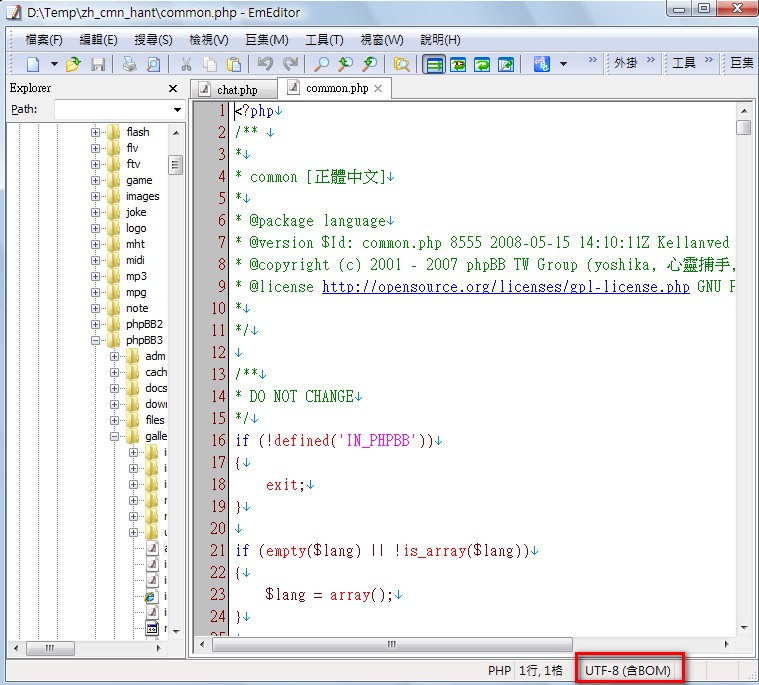Paste from clipboard via toolbar icon
This screenshot has height=685, width=759.
(234, 64)
